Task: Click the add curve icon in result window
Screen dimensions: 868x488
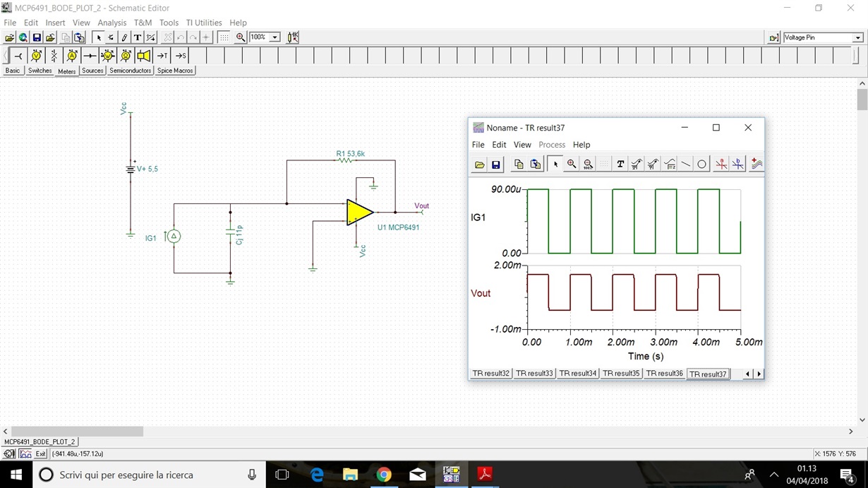Action: click(x=757, y=165)
